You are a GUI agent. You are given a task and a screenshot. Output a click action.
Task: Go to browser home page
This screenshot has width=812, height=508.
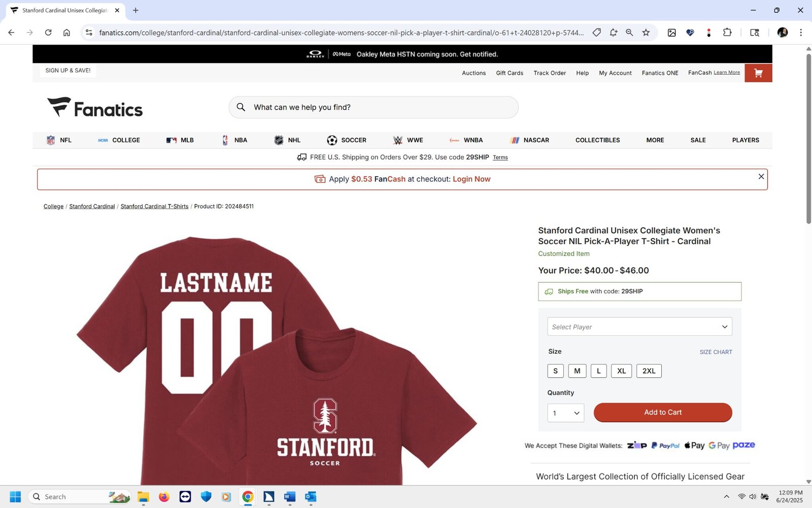click(66, 33)
